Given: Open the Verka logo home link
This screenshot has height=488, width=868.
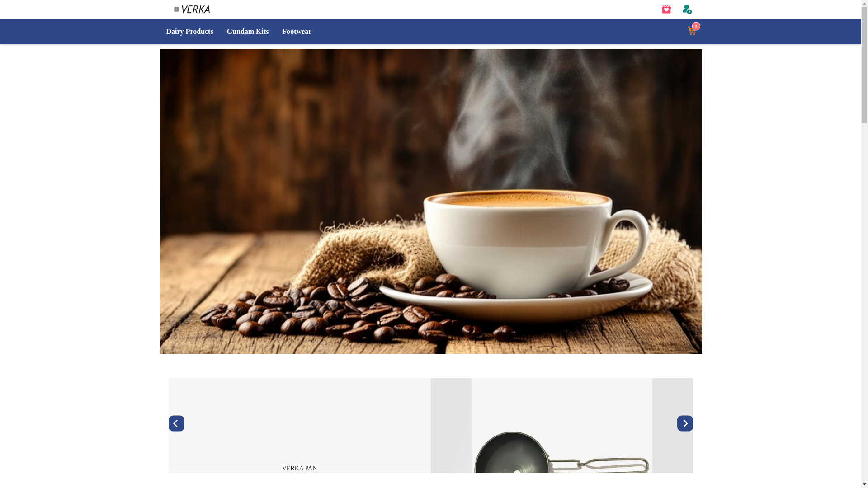Looking at the screenshot, I should pyautogui.click(x=192, y=9).
